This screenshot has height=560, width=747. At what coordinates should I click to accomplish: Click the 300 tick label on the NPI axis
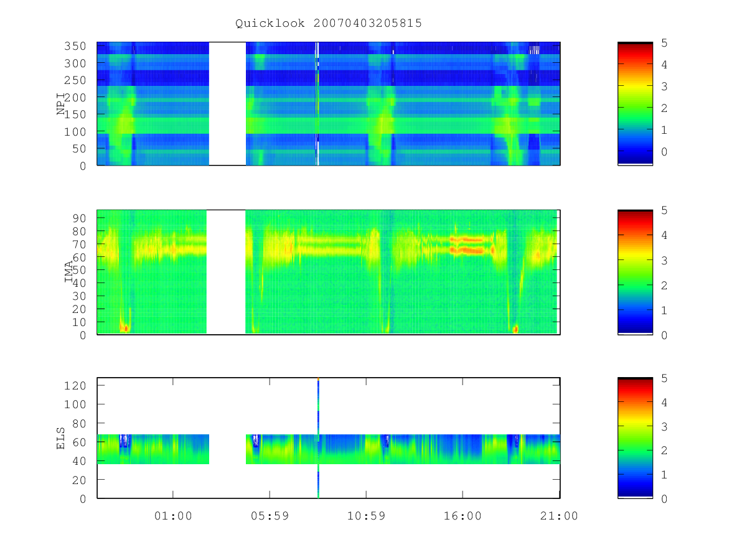pos(77,63)
